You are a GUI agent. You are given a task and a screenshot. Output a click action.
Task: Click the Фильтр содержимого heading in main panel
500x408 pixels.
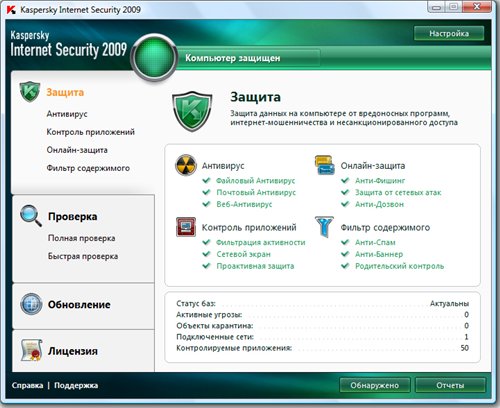385,227
